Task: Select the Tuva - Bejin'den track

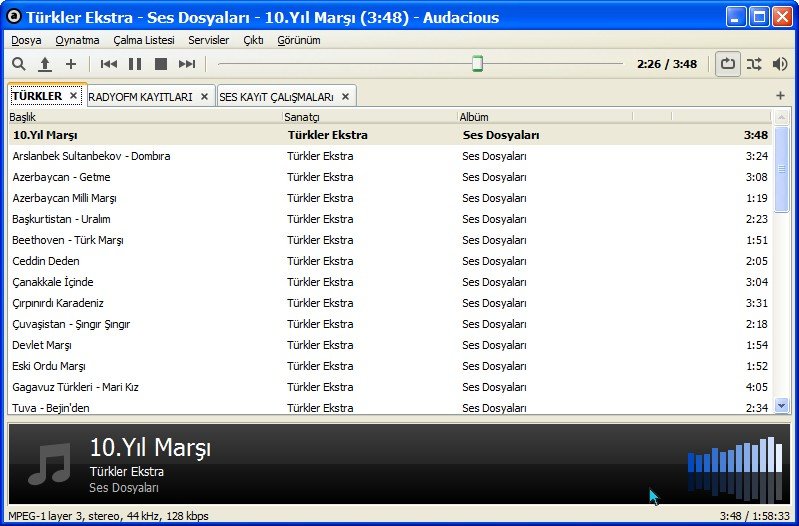Action: 390,407
